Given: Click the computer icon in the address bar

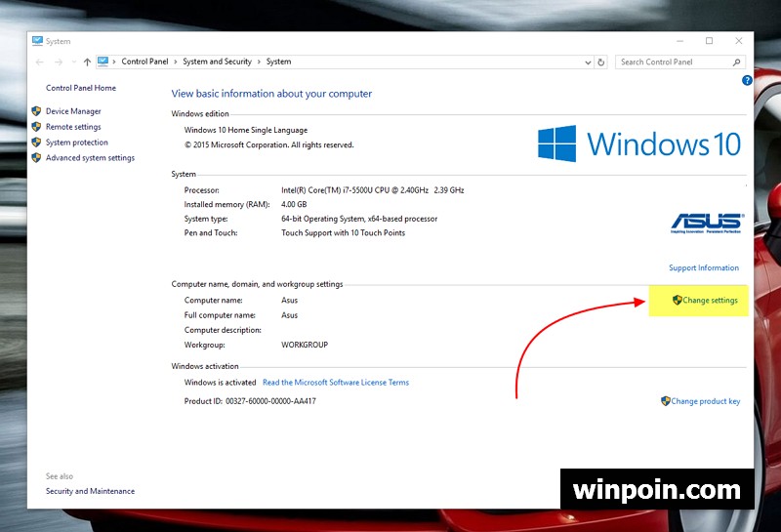Looking at the screenshot, I should tap(103, 61).
